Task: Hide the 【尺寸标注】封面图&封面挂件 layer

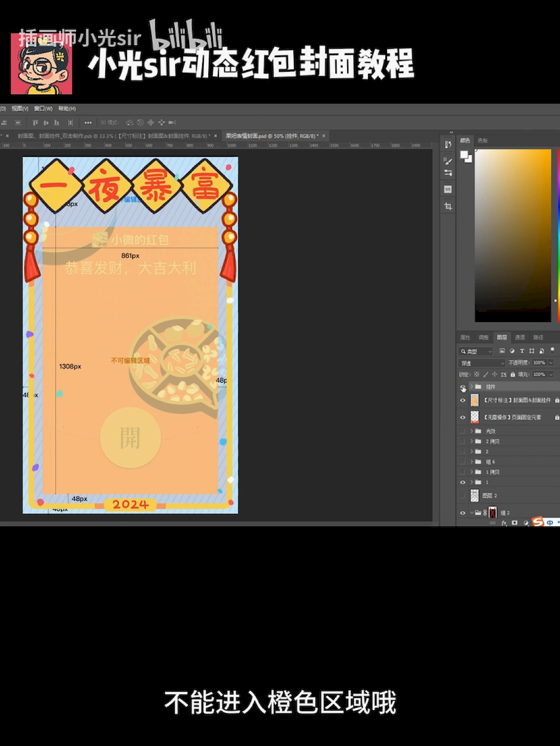Action: coord(463,400)
